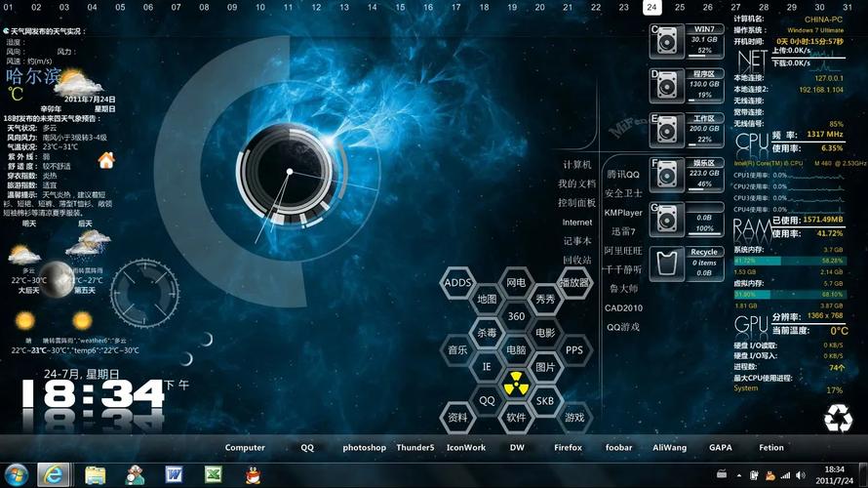
Task: Open the D drive 程序区 disk icon
Action: [x=666, y=85]
